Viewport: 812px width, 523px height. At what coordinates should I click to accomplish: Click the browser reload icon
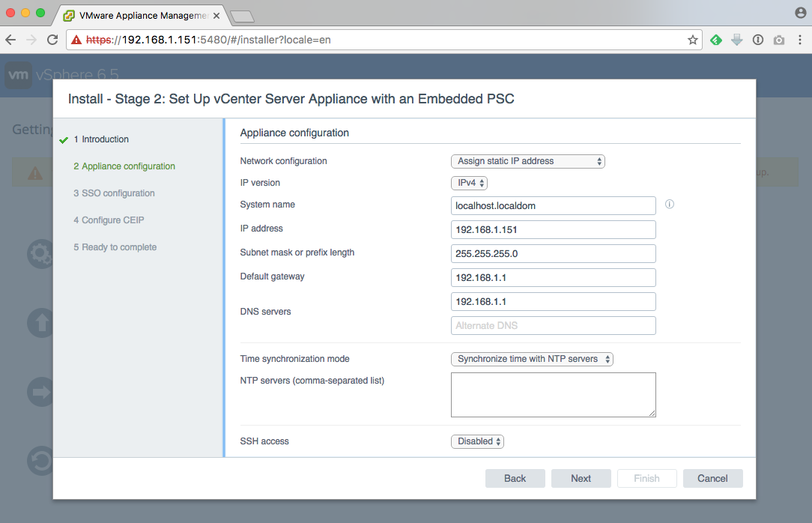(x=52, y=40)
